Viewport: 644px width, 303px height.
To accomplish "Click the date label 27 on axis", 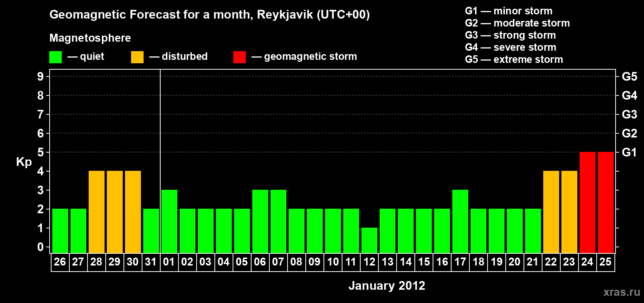I will click(78, 262).
